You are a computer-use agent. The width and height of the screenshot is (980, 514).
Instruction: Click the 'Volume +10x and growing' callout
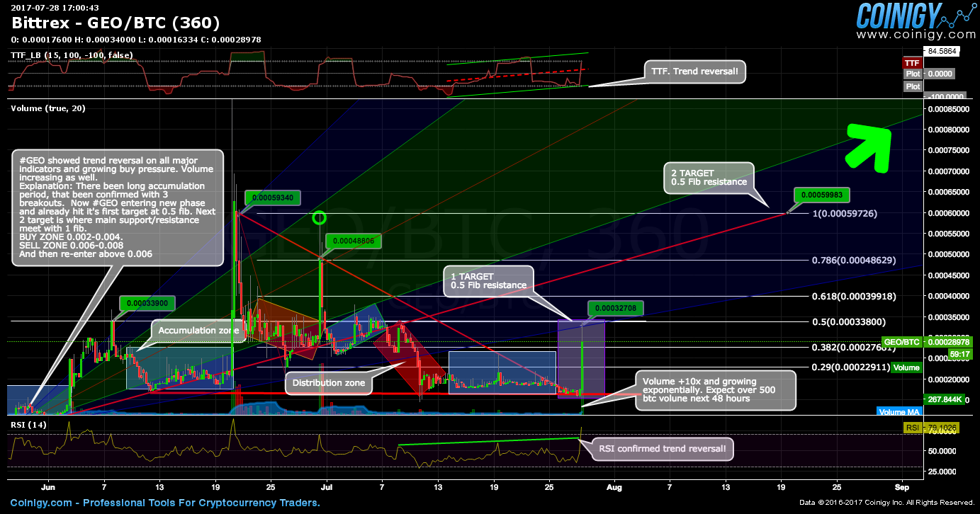715,390
